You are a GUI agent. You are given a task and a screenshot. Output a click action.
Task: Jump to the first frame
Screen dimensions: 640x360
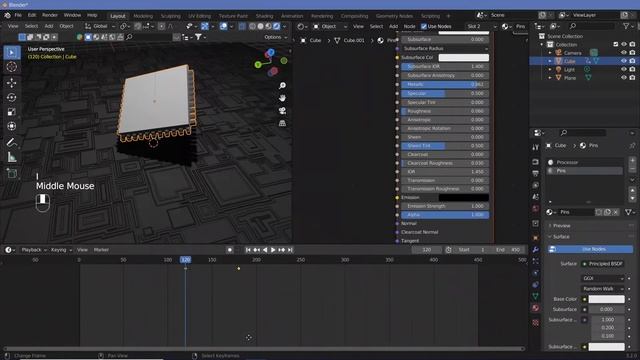tap(248, 250)
